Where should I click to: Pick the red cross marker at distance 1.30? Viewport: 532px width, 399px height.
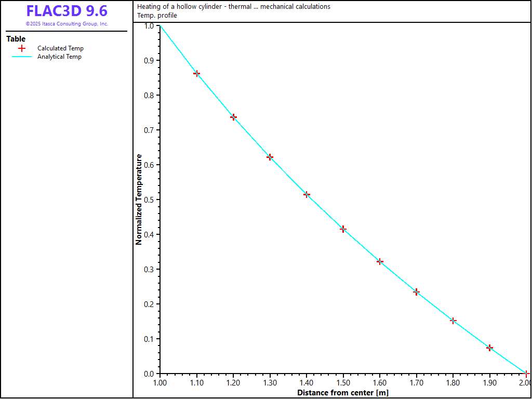click(270, 157)
